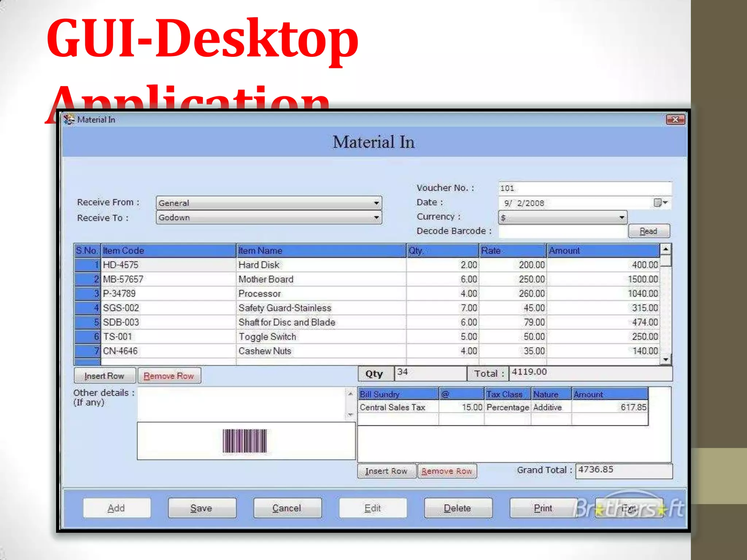Click the Print button
Viewport: 747px width, 560px height.
tap(543, 508)
